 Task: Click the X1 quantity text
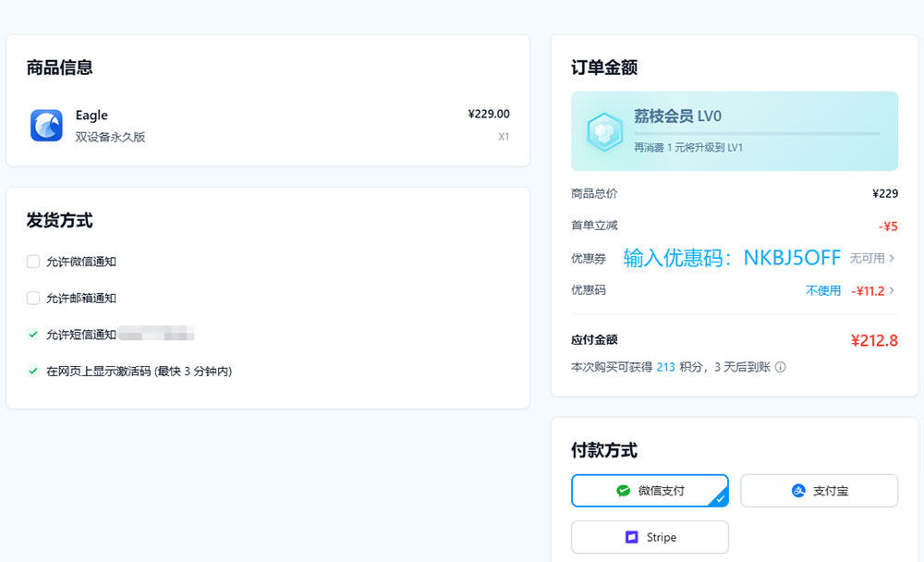[504, 137]
